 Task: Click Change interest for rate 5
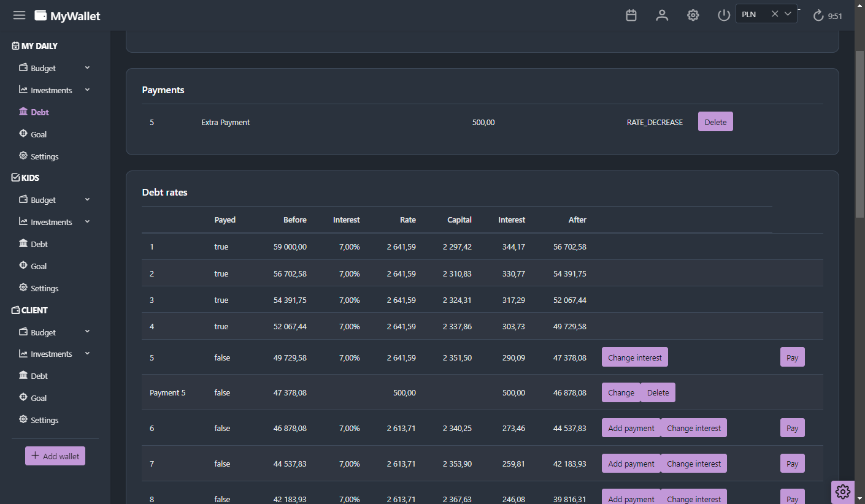pyautogui.click(x=635, y=357)
